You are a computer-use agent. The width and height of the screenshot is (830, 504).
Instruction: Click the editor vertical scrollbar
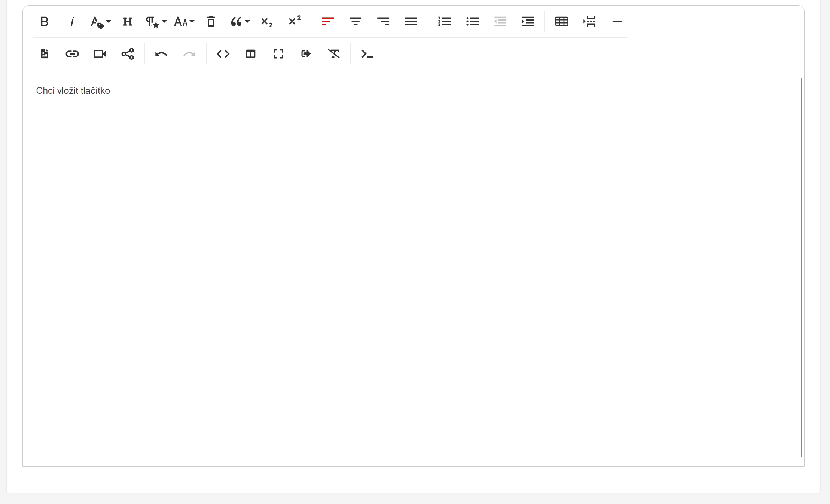coord(801,267)
